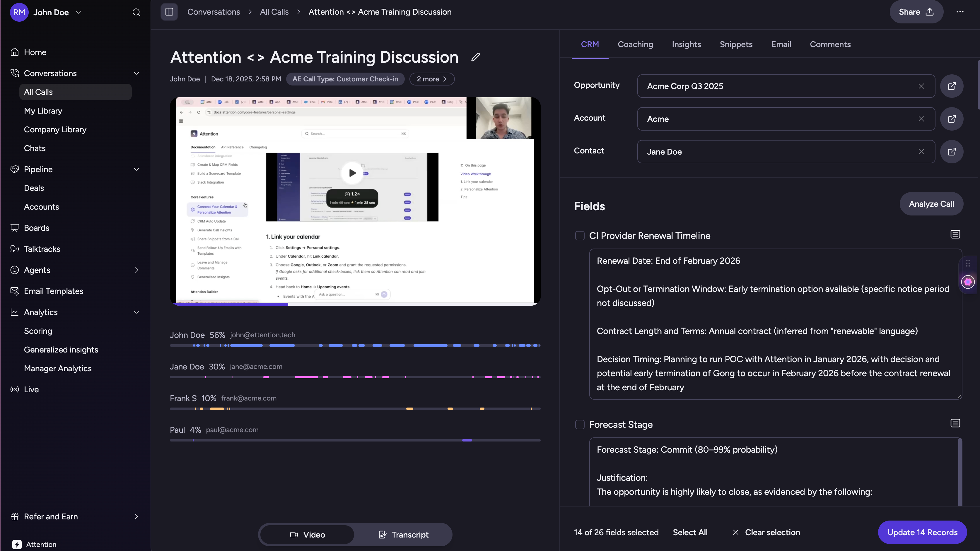980x551 pixels.
Task: Go to Home in sidebar
Action: 35,52
